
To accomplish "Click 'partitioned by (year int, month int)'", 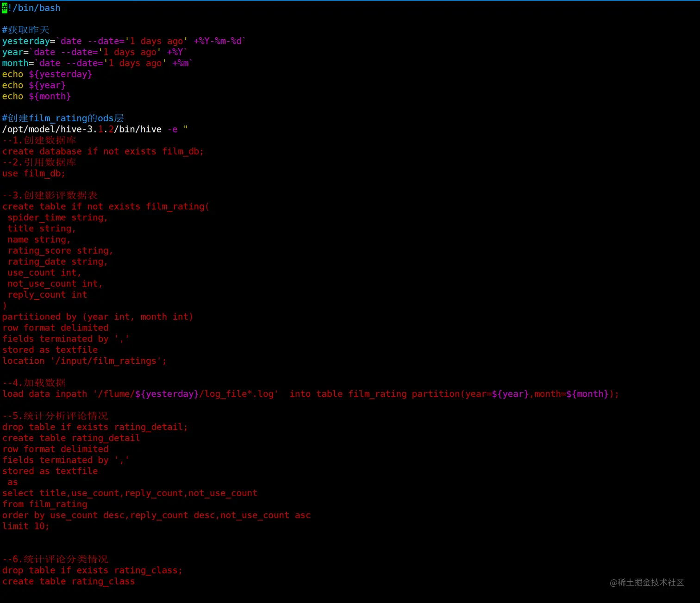I will click(x=98, y=317).
